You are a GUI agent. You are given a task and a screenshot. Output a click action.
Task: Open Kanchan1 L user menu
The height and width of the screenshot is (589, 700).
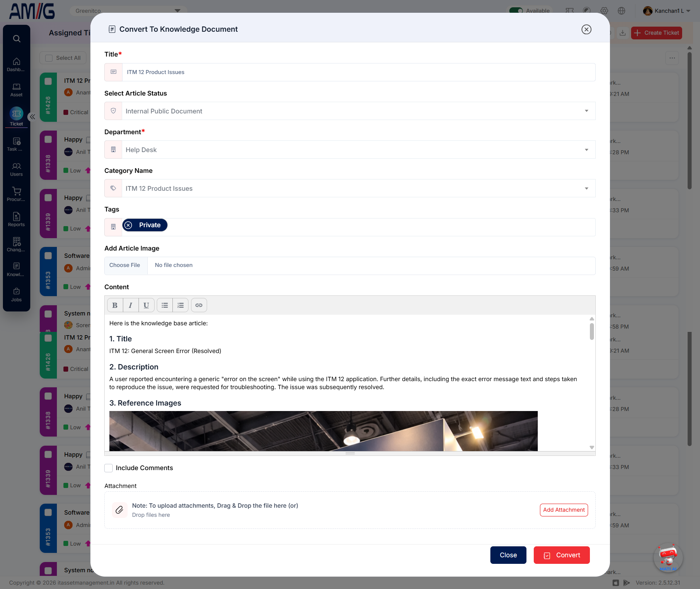666,11
